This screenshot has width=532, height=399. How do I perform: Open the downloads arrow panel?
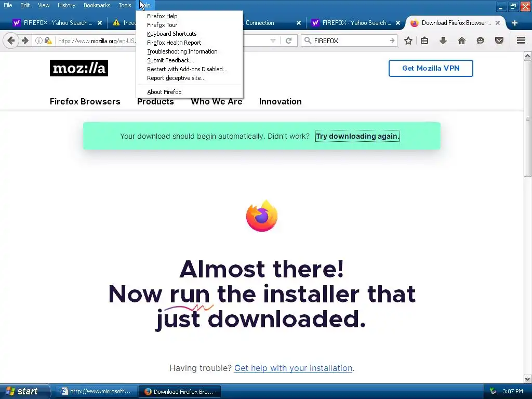(x=443, y=41)
